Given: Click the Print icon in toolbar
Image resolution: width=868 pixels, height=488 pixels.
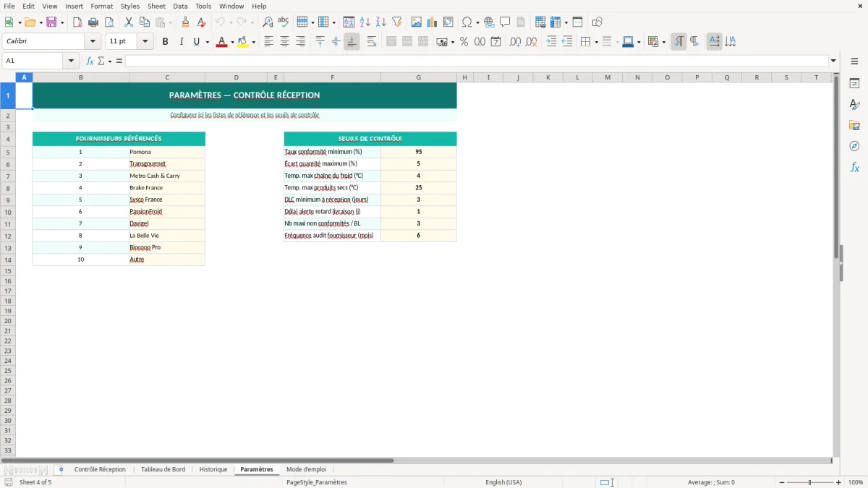Looking at the screenshot, I should click(x=93, y=22).
